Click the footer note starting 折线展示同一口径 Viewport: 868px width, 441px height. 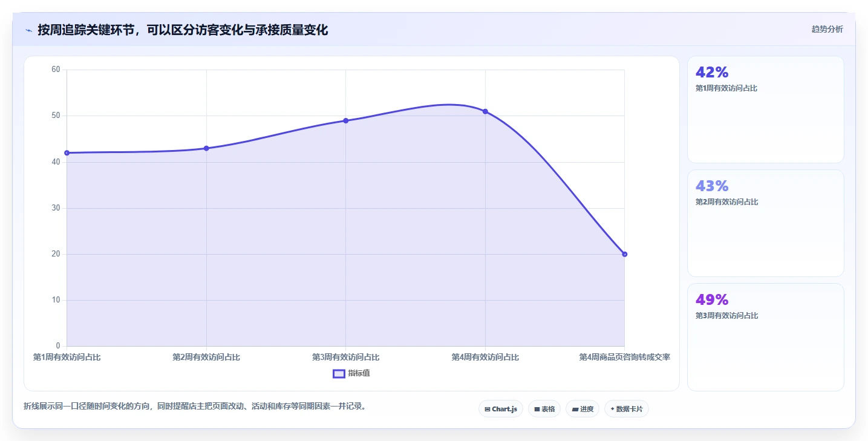[x=194, y=406]
